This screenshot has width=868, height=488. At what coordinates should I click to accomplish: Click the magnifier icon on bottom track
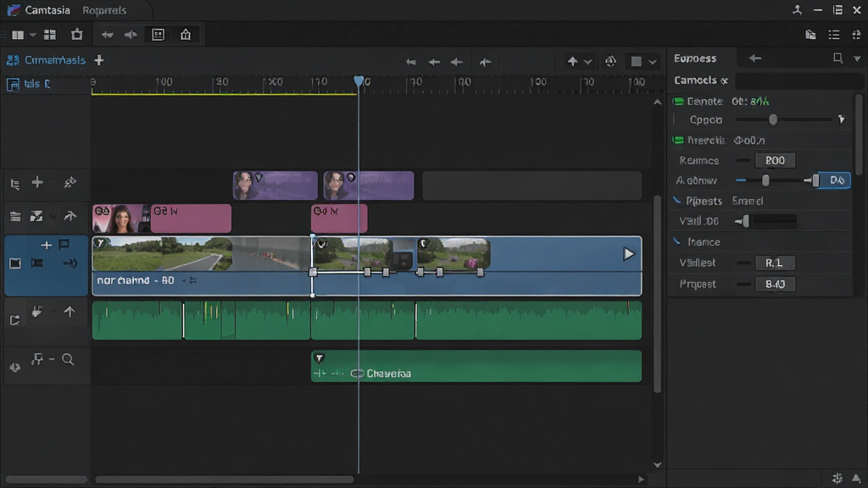68,359
